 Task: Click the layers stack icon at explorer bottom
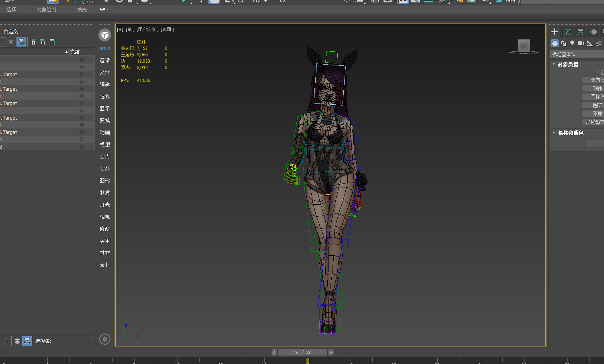(17, 341)
